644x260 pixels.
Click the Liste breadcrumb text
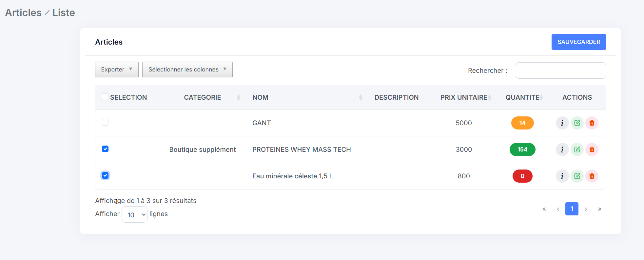(64, 12)
